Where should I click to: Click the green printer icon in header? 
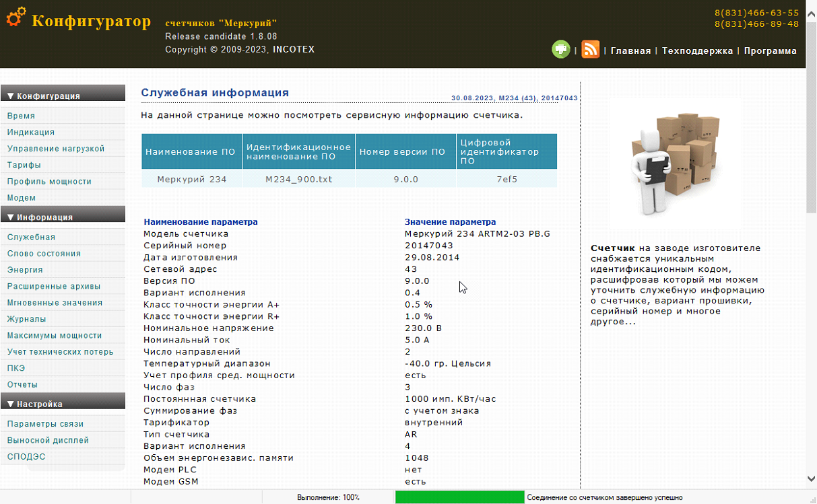tap(561, 50)
